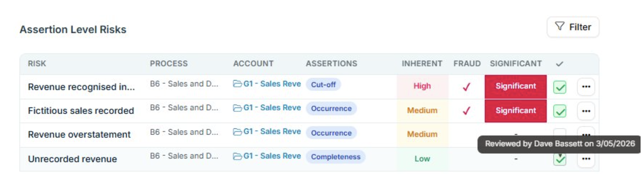Click folder icon in Revenue overstatement account

pos(237,132)
